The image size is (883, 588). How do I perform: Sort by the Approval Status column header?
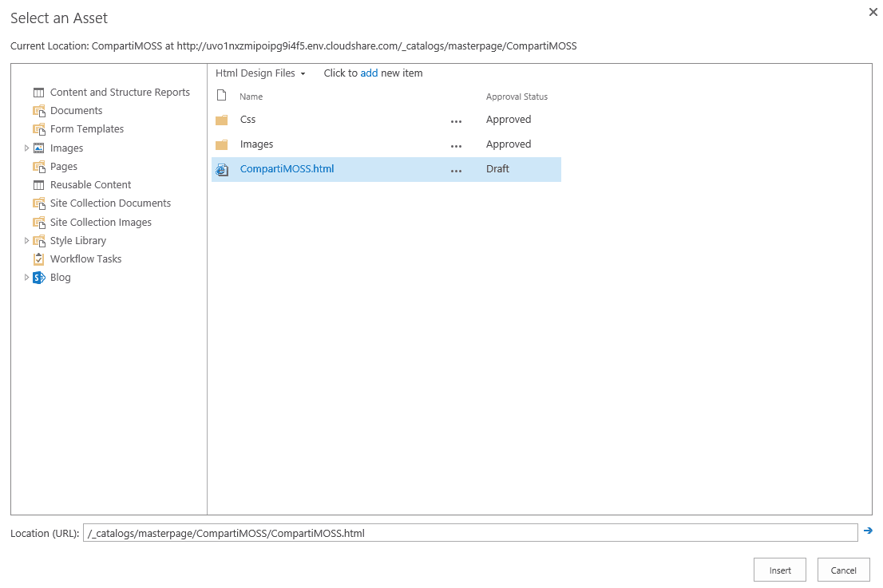tap(517, 97)
